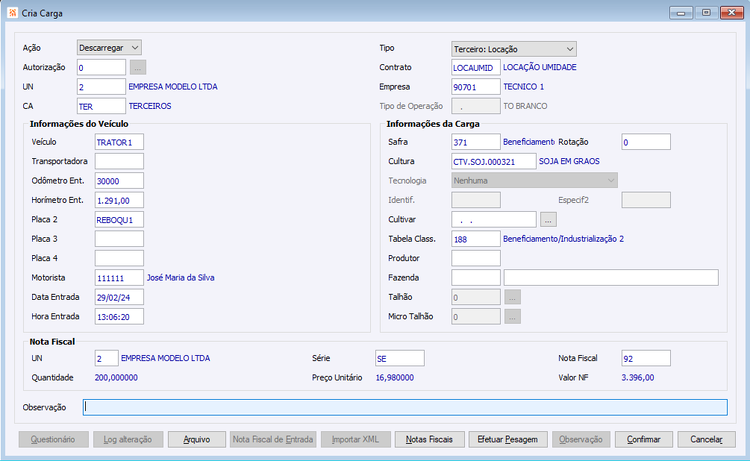Click the Cultivar lookup ellipsis button

pos(548,220)
